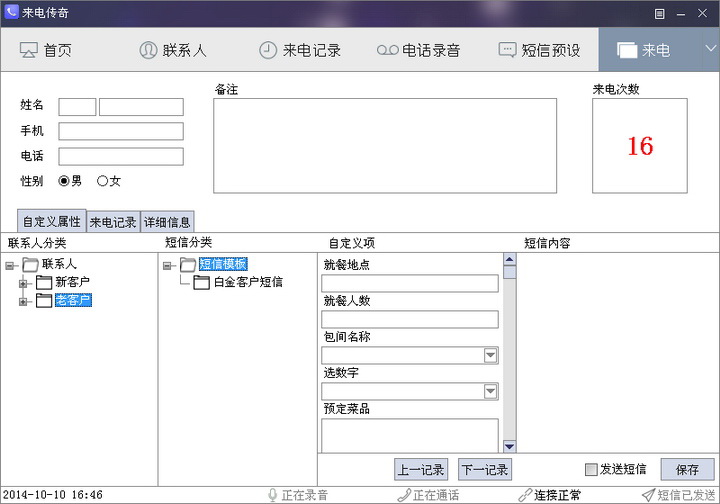Open the 来电记录 main tab
Viewport: 720px width, 504px height.
click(x=300, y=50)
